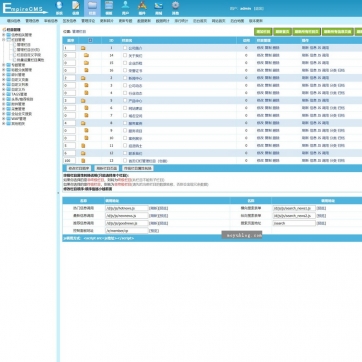The width and height of the screenshot is (362, 362).
Task: Expand the last tree node in sidebar
Action: [x=4, y=123]
